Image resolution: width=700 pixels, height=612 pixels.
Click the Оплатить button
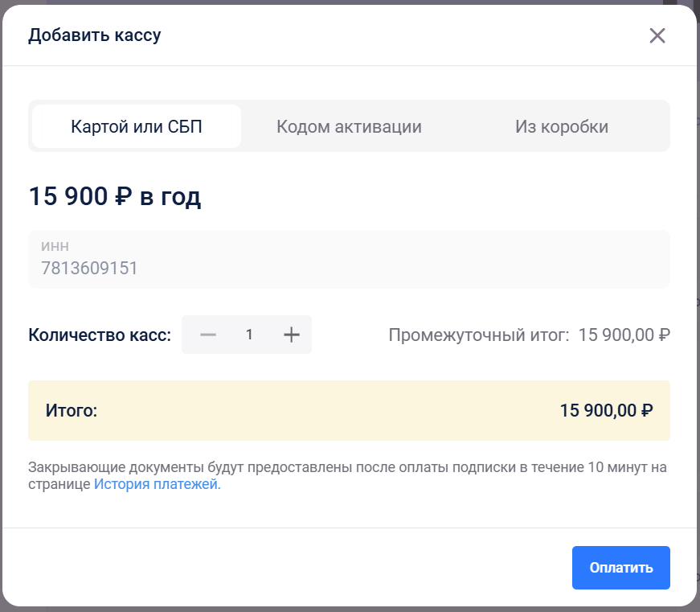tap(621, 567)
